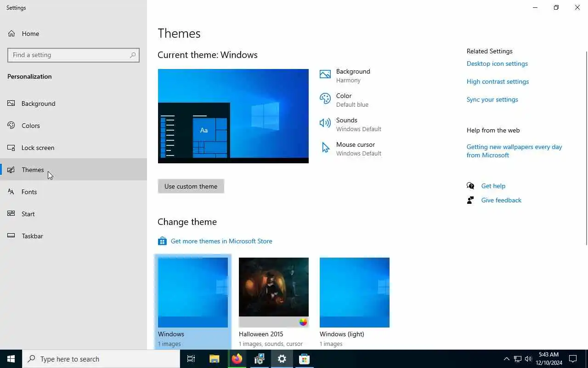
Task: Select the Windows theme thumbnail
Action: tap(193, 293)
